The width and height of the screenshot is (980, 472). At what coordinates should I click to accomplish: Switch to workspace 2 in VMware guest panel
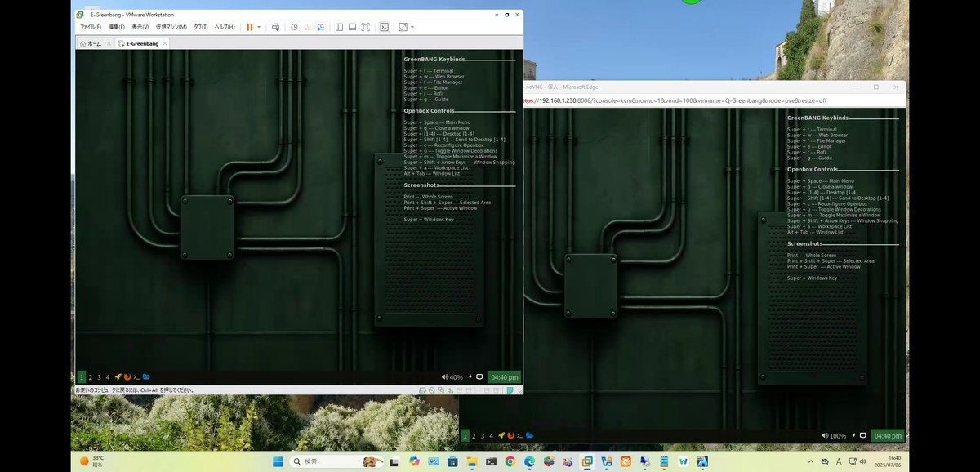pos(90,377)
